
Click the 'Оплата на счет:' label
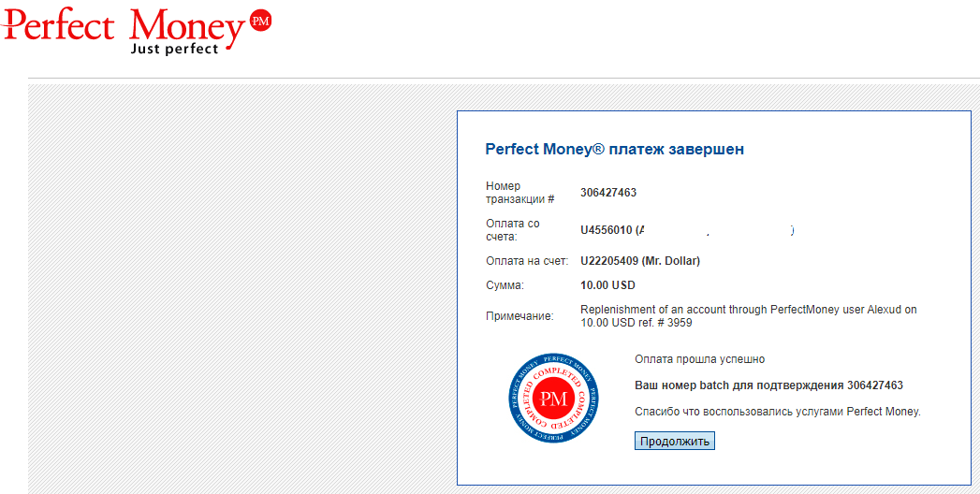[527, 261]
